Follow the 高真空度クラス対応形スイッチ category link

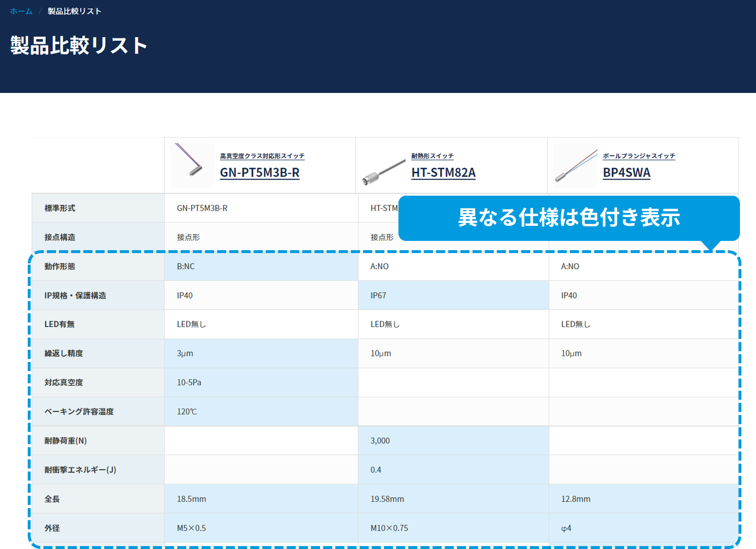(x=262, y=156)
